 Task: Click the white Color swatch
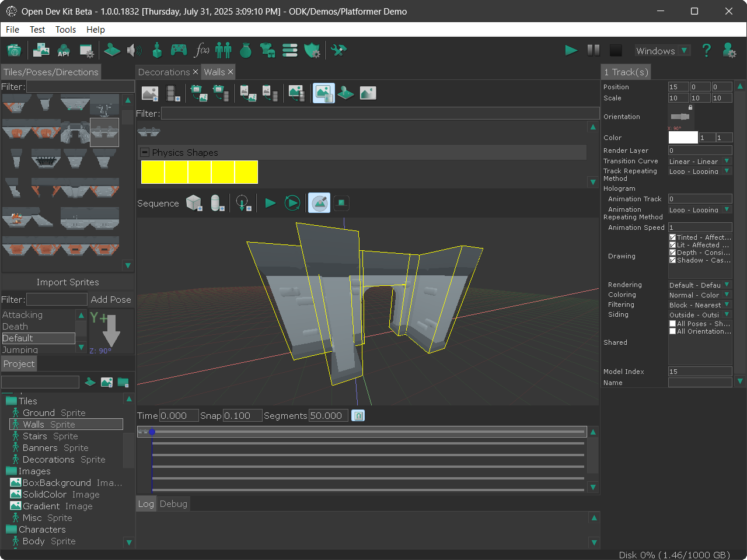pos(683,138)
